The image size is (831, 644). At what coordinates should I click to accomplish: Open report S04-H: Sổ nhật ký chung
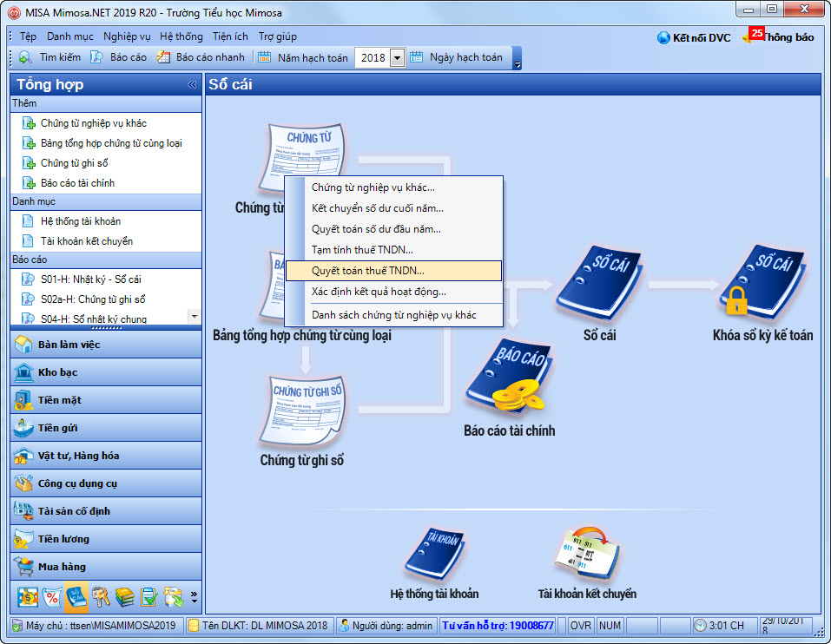(x=94, y=319)
